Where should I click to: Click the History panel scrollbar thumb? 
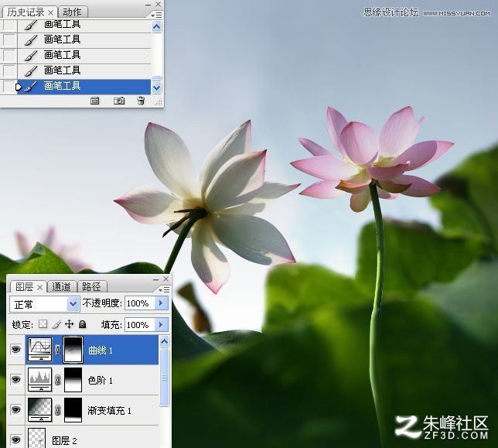(156, 78)
